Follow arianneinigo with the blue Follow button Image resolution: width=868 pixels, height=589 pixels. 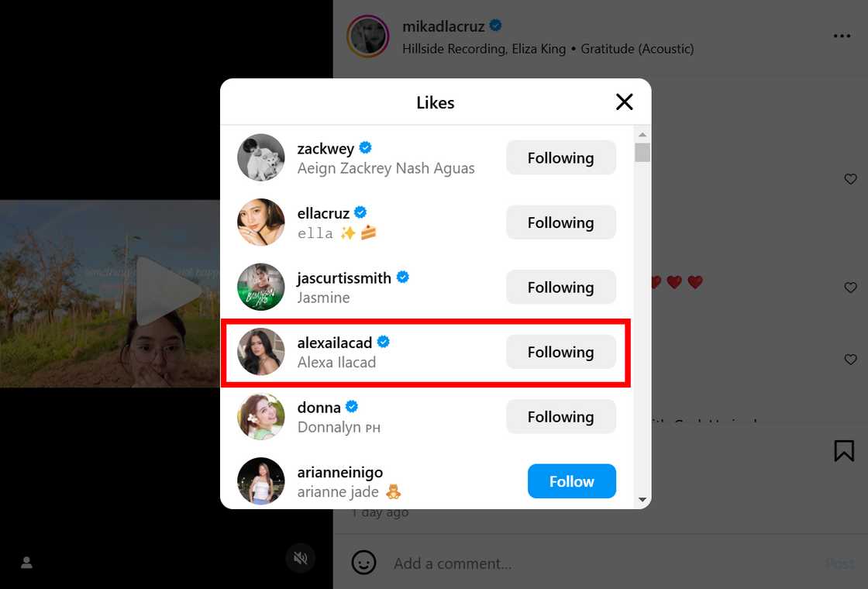pyautogui.click(x=571, y=480)
